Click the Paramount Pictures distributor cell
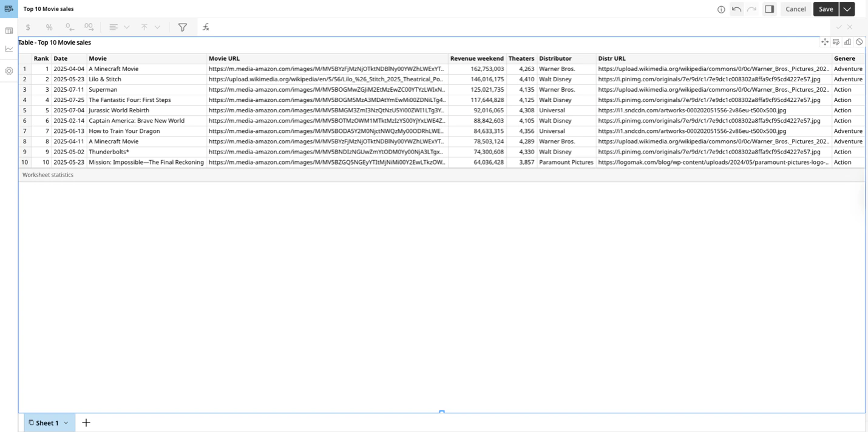Image resolution: width=868 pixels, height=434 pixels. (x=566, y=162)
